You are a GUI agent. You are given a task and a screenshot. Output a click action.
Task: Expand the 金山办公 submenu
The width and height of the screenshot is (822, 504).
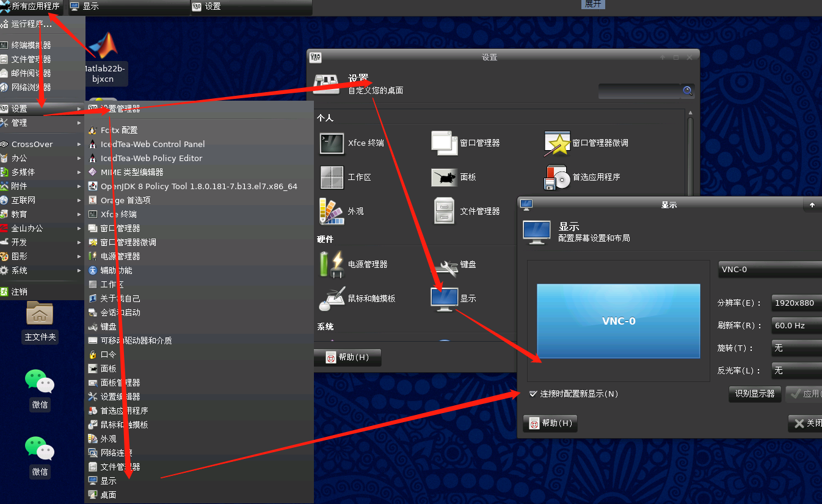(x=42, y=228)
